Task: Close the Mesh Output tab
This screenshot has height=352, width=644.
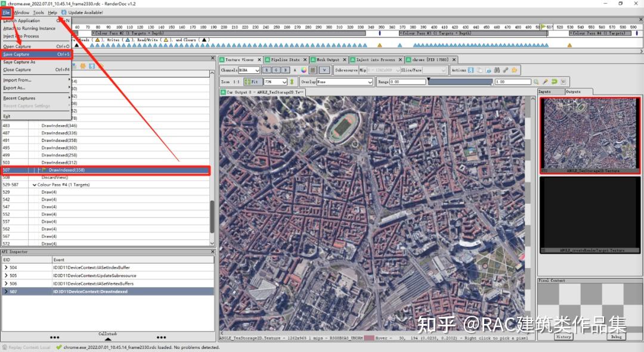Action: pos(345,60)
